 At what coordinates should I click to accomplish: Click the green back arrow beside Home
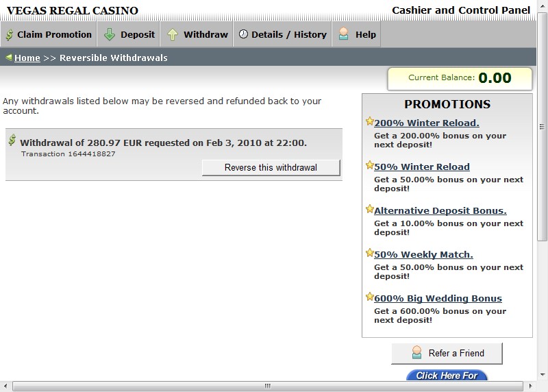pyautogui.click(x=9, y=57)
